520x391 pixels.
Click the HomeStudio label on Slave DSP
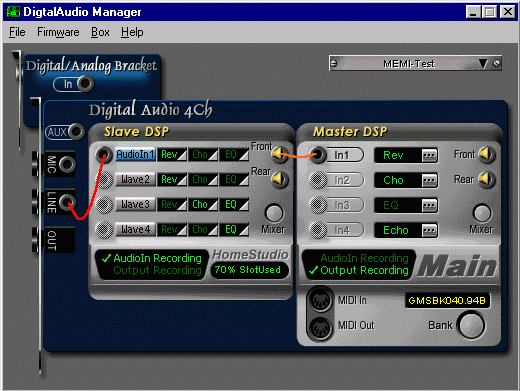(x=250, y=255)
